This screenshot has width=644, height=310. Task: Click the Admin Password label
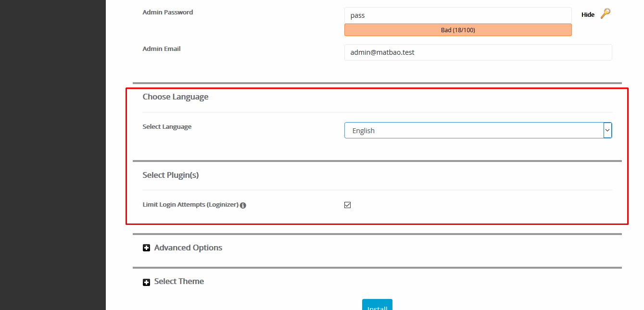point(168,12)
